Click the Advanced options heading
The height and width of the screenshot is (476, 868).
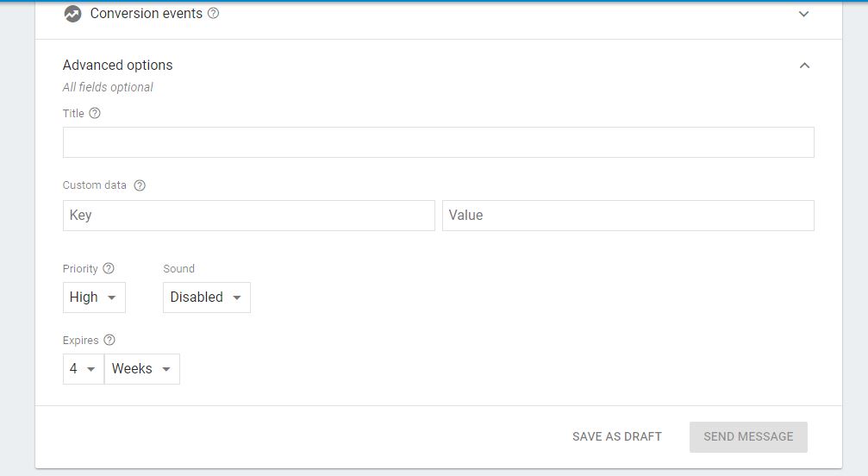pos(117,66)
